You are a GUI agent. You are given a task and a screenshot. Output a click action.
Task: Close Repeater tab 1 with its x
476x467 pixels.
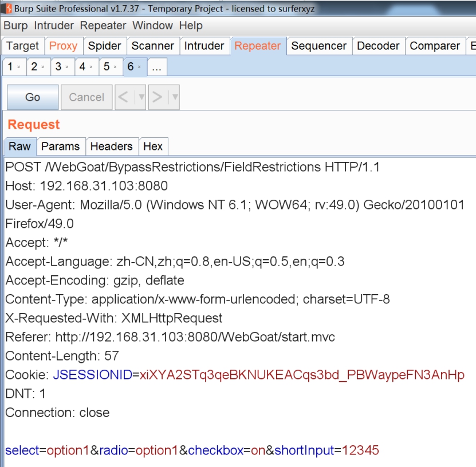(x=19, y=67)
